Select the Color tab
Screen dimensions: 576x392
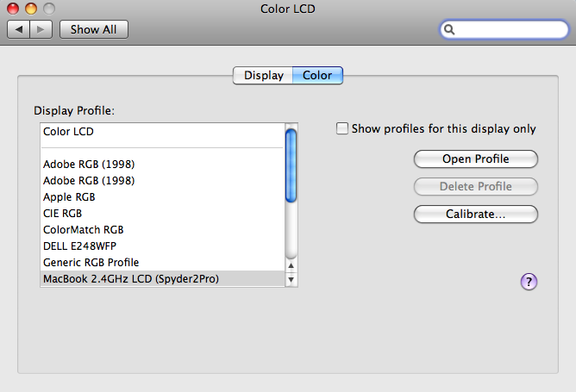[x=317, y=75]
